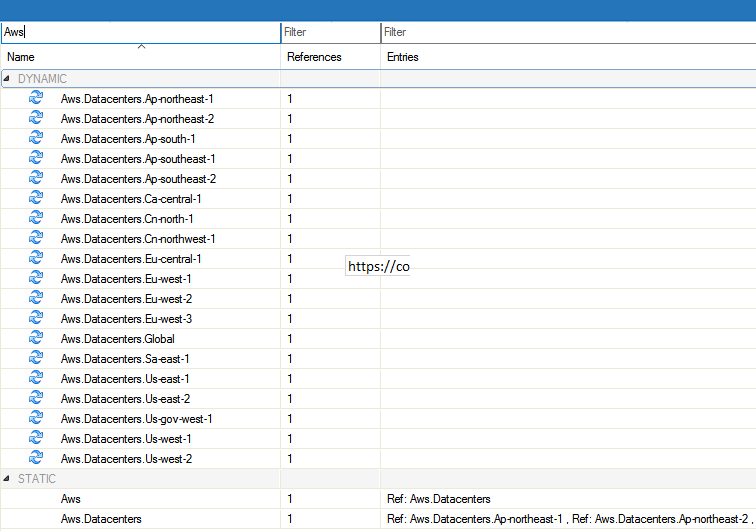Click entries cell starting 'Ref: Aws.Datacenters.Ap-northeast-1'
This screenshot has height=531, width=756.
(x=569, y=519)
